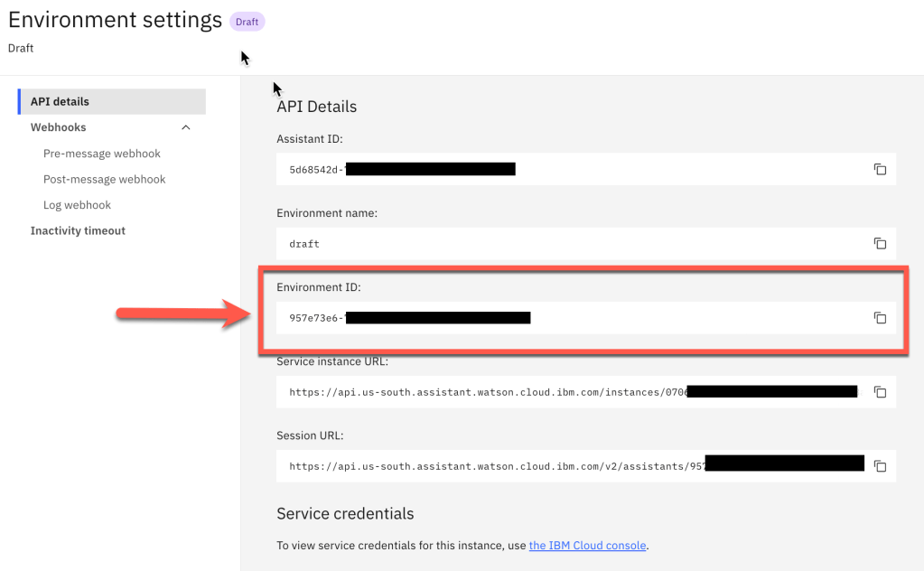
Task: Collapse the Webhooks section chevron
Action: coord(186,128)
